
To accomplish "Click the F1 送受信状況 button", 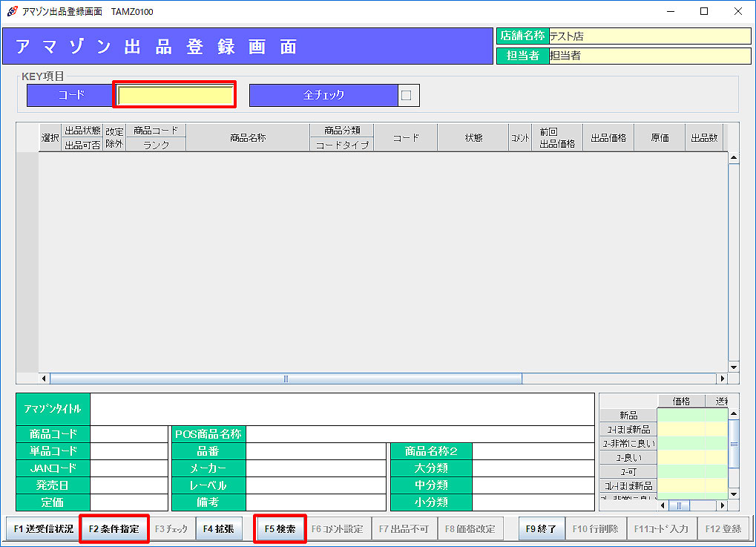I will (x=43, y=529).
